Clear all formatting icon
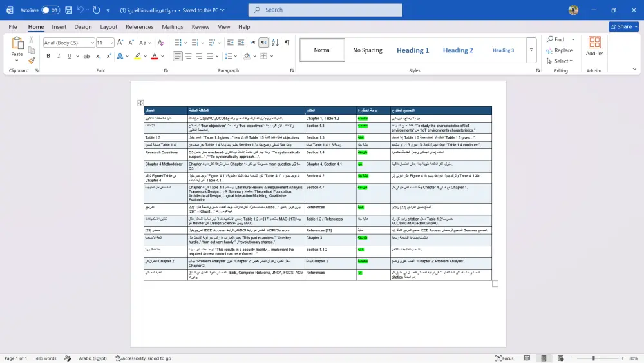The height and width of the screenshot is (363, 644). click(161, 43)
